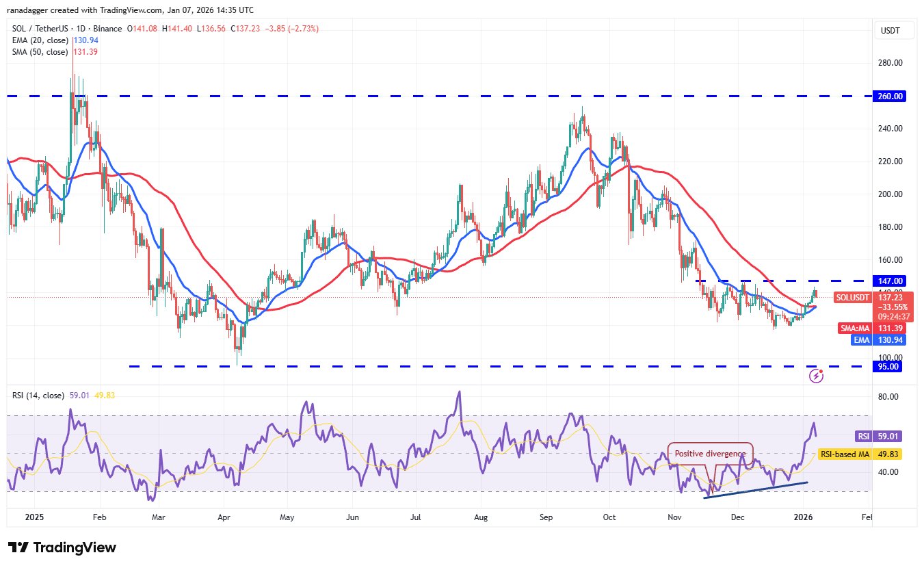
Task: Open the USDT currency selector
Action: tap(890, 31)
